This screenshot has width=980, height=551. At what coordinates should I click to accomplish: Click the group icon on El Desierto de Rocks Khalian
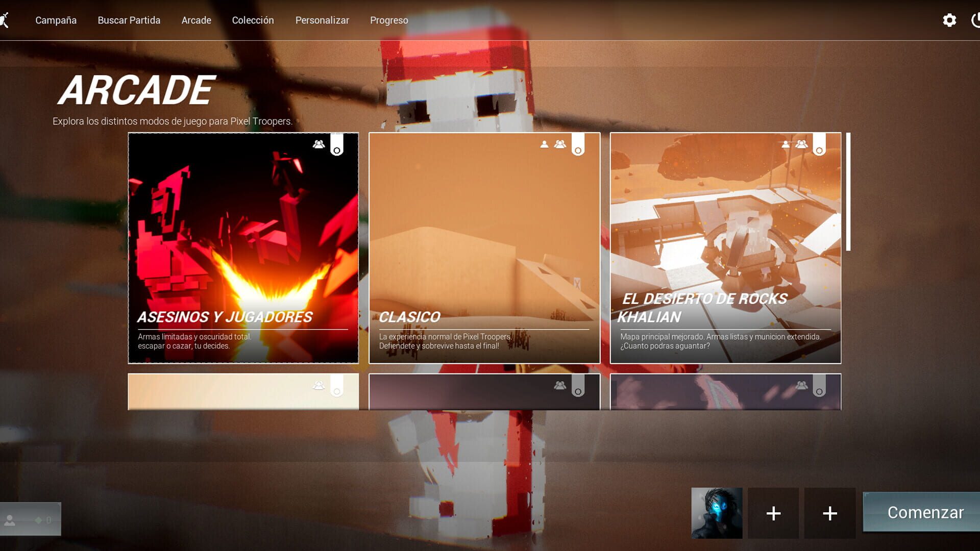[802, 144]
